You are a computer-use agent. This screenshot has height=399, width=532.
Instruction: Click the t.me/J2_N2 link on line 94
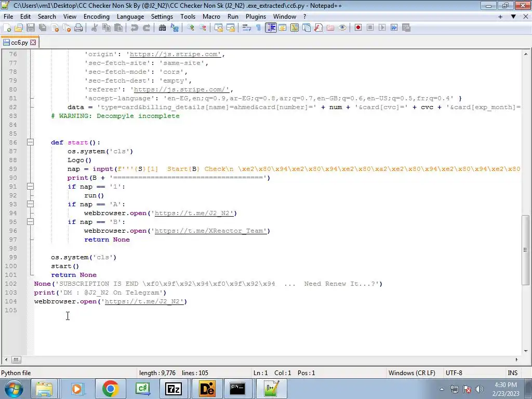(x=194, y=213)
